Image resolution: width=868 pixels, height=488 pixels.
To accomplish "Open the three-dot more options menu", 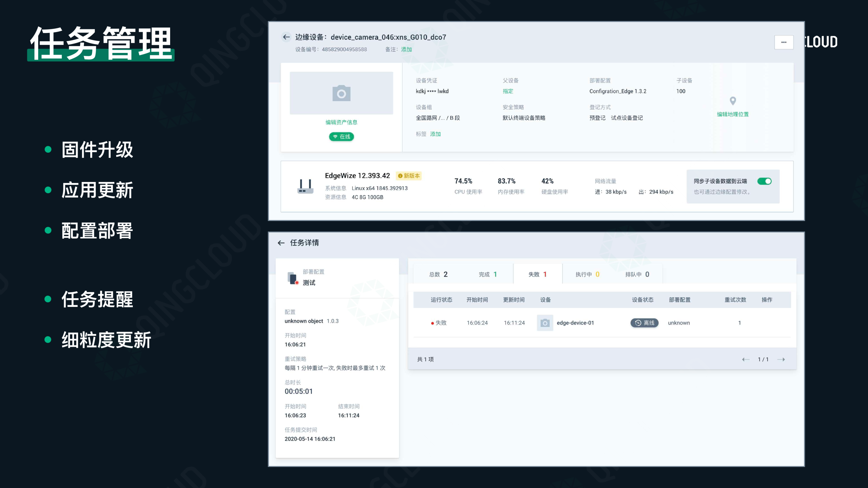I will click(x=784, y=43).
